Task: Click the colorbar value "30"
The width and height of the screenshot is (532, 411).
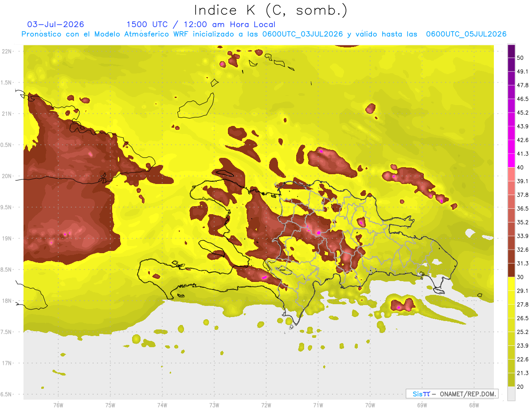Action: click(521, 277)
